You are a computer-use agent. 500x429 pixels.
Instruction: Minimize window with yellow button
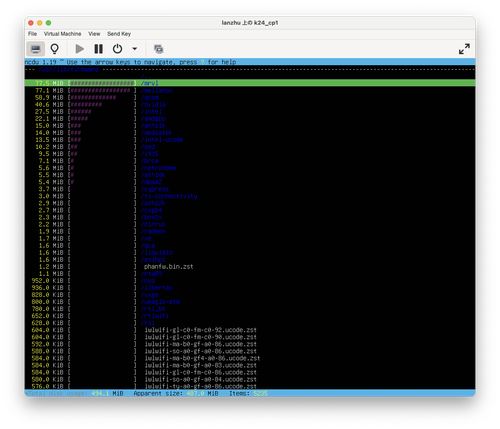point(40,23)
